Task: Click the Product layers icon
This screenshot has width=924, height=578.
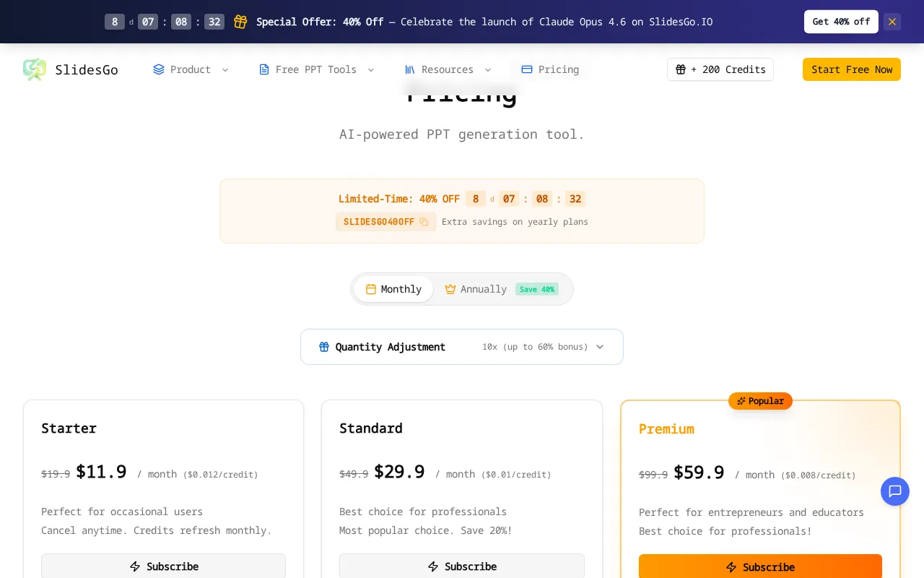Action: click(x=159, y=69)
